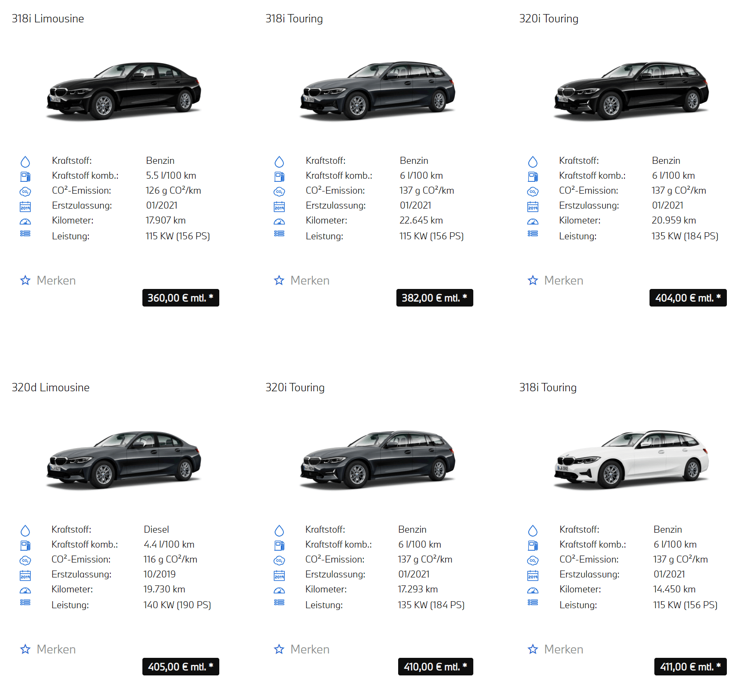Select the white 318i Touring car image
This screenshot has width=744, height=700.
pyautogui.click(x=631, y=460)
